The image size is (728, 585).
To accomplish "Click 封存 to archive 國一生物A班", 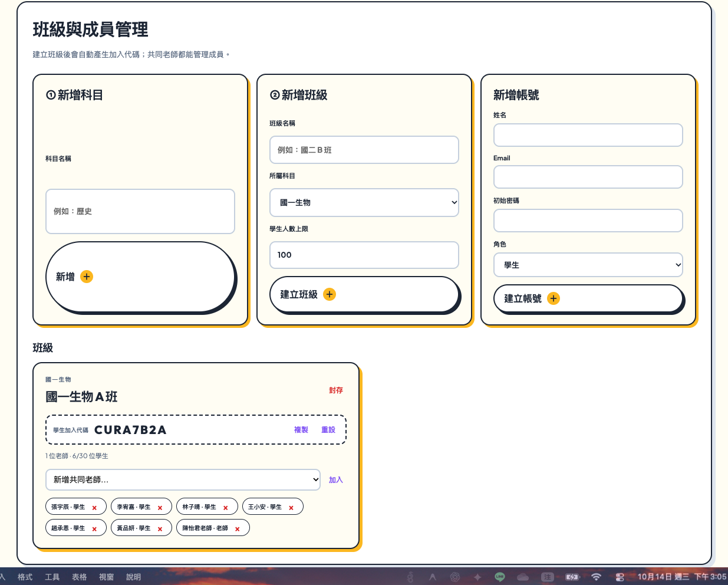I will tap(336, 390).
